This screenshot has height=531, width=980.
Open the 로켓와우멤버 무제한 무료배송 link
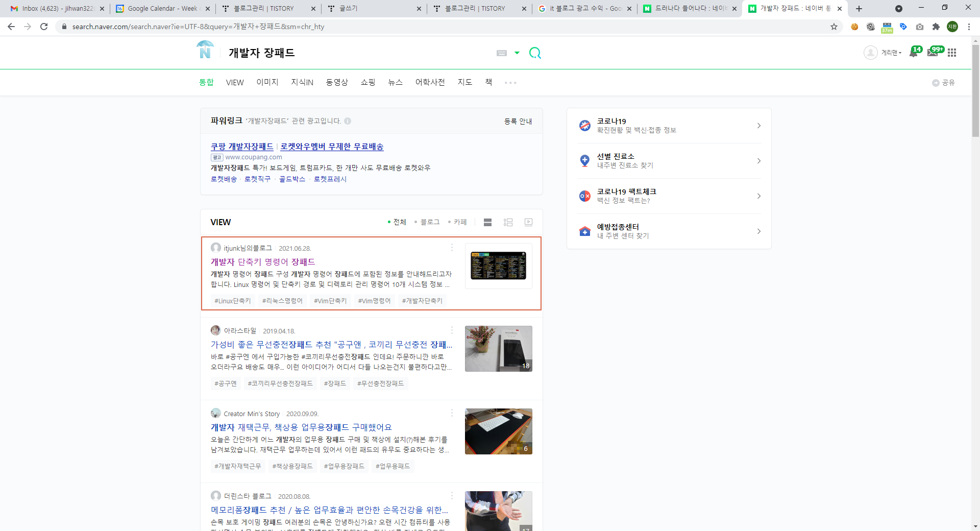pos(332,147)
